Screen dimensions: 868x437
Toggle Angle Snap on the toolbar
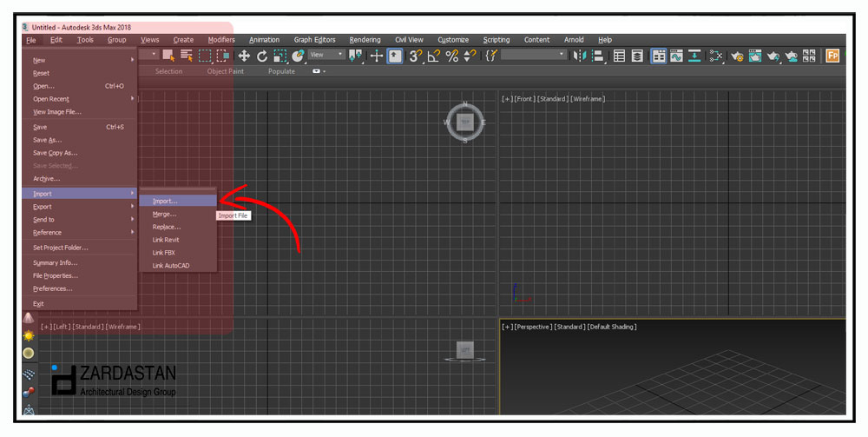433,56
